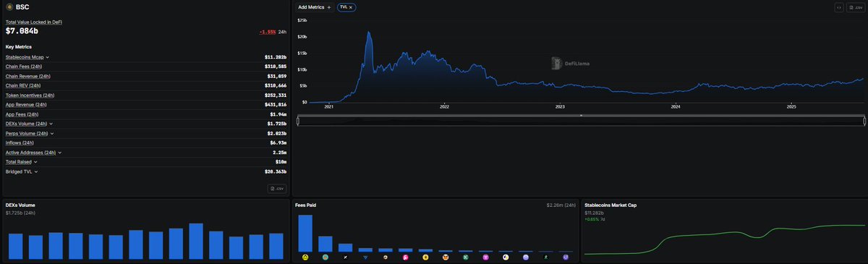The height and width of the screenshot is (264, 868).
Task: Click the orange fox-like protocol icon in Fees Paid
Action: tap(446, 257)
